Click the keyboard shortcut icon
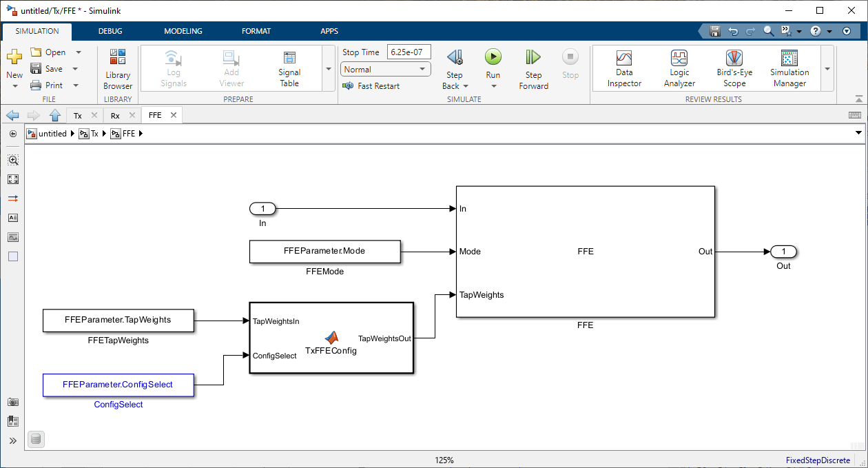The image size is (868, 468). tap(855, 115)
